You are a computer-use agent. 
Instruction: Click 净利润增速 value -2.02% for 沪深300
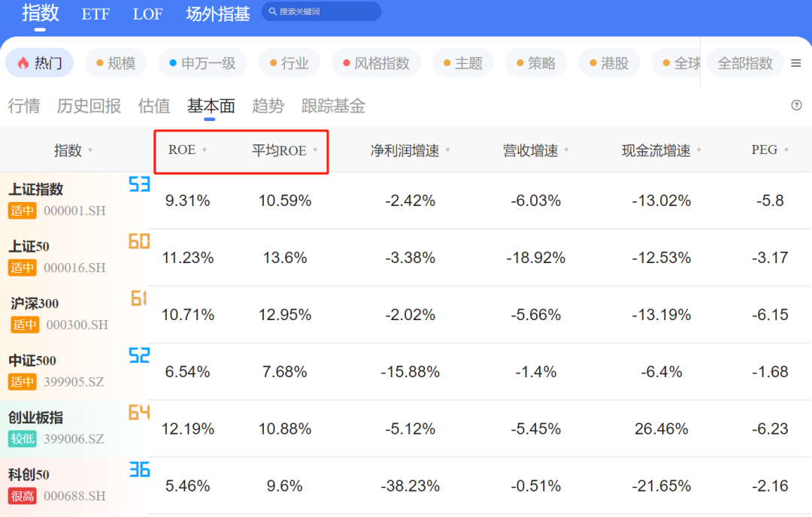pos(411,315)
